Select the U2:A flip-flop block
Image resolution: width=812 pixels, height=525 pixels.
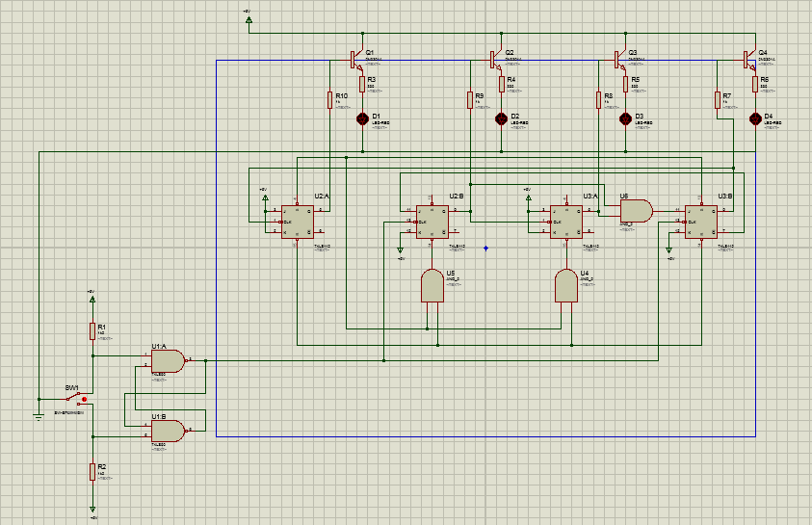tap(297, 221)
